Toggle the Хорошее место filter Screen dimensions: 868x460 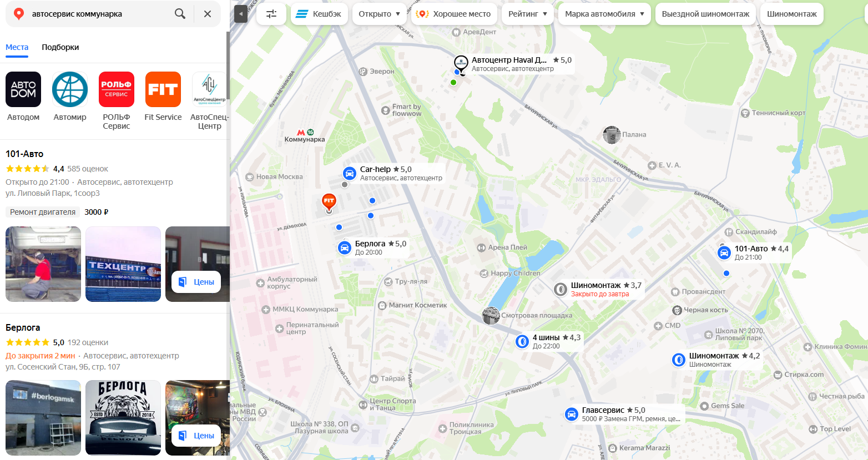454,14
